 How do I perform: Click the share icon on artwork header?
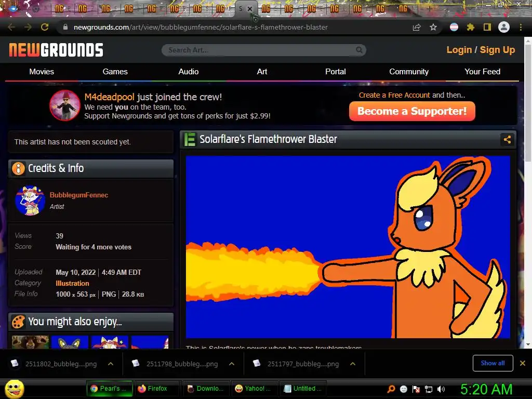(507, 139)
